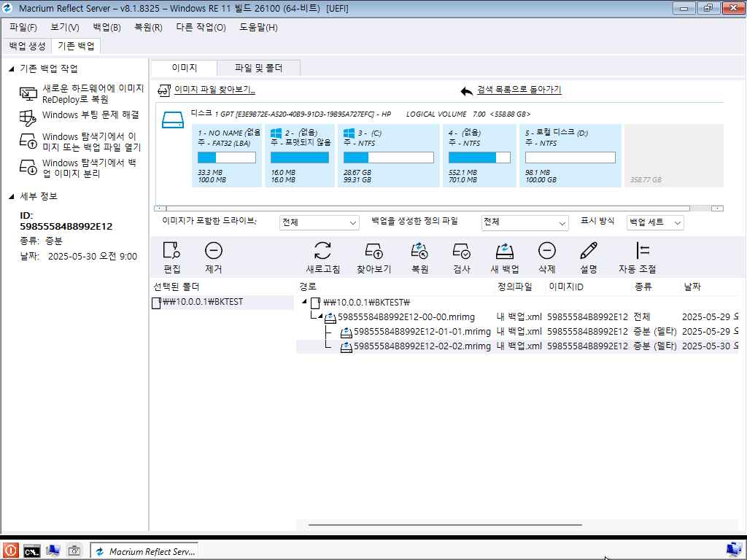Select the 59855584B8992E12-01-01.mrimg row
The width and height of the screenshot is (747, 560).
click(517, 332)
